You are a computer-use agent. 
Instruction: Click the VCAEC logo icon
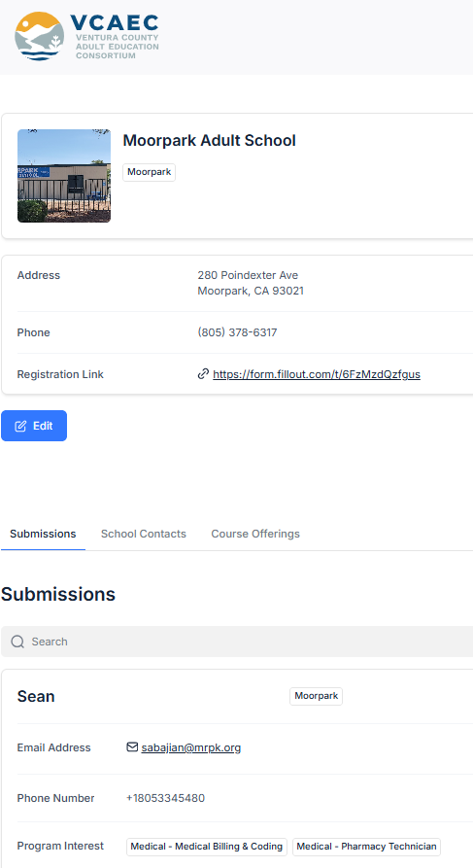(x=39, y=37)
